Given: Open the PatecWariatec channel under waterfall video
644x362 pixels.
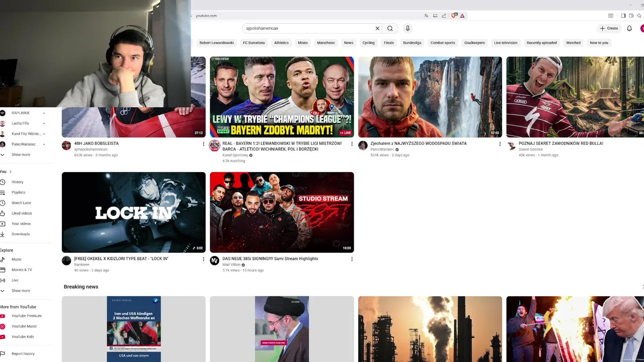Looking at the screenshot, I should click(382, 149).
